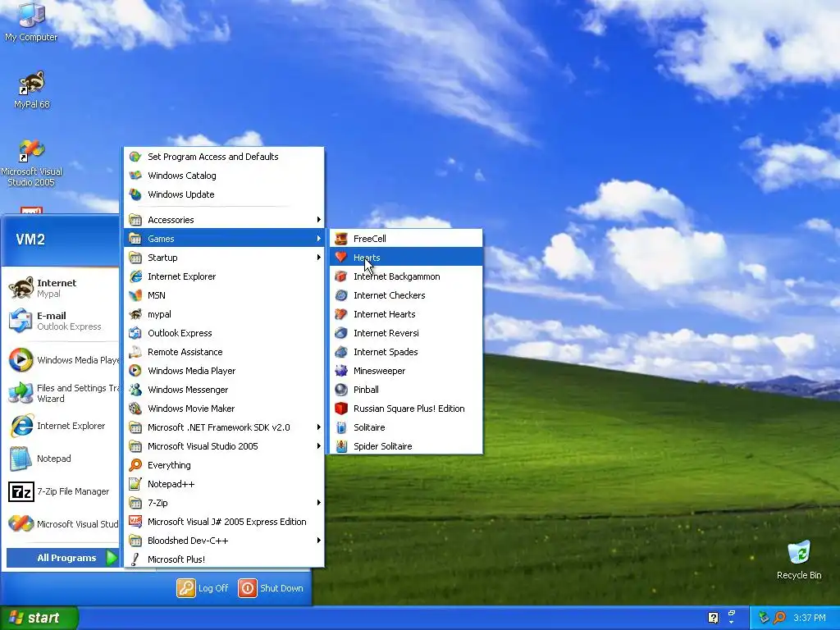Click the Internet Spades icon
Image resolution: width=840 pixels, height=630 pixels.
point(340,352)
